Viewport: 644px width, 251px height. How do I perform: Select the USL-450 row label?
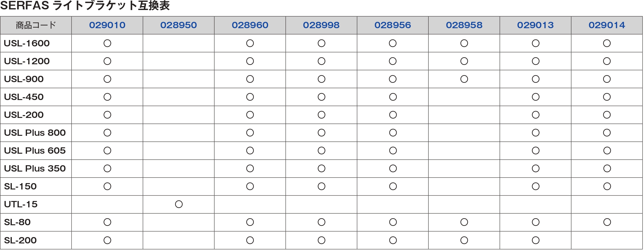click(x=24, y=97)
